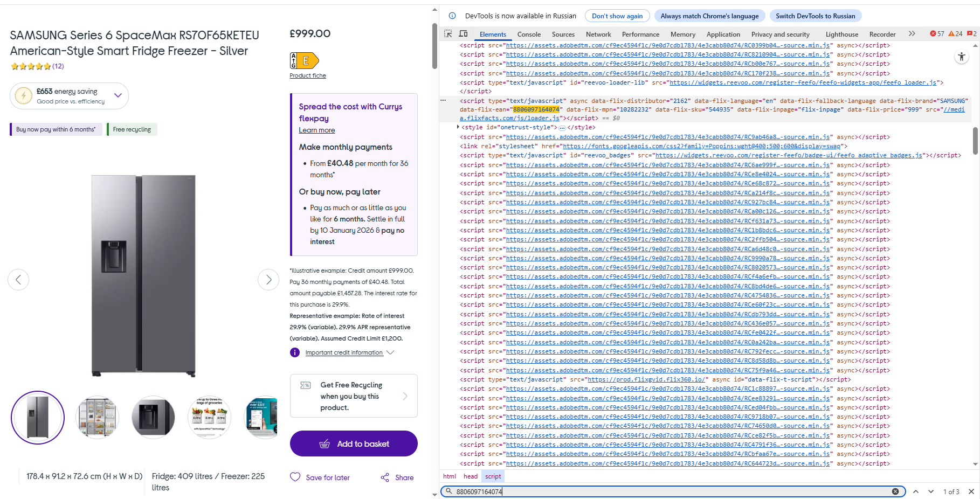Open the Elements tab
The width and height of the screenshot is (980, 499).
click(x=493, y=34)
